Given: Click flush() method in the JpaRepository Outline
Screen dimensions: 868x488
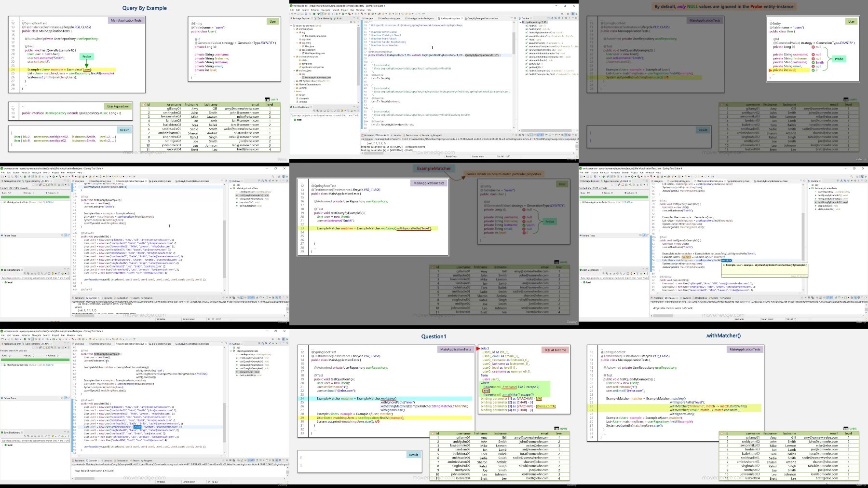Looking at the screenshot, I should (x=532, y=40).
